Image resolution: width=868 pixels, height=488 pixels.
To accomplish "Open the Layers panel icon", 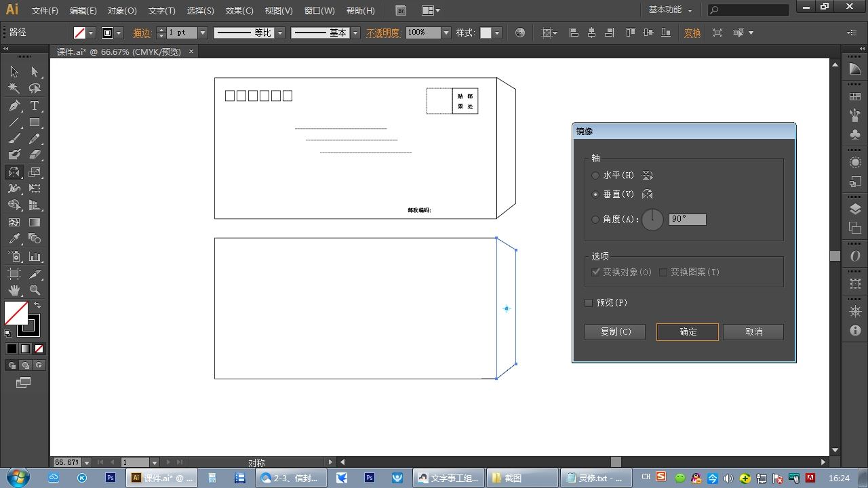I will point(855,209).
